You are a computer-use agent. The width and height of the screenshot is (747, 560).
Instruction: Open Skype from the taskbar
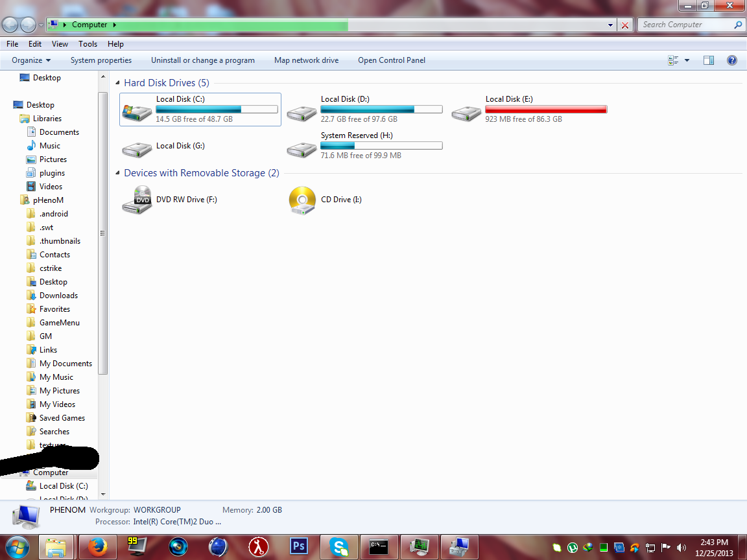click(338, 546)
